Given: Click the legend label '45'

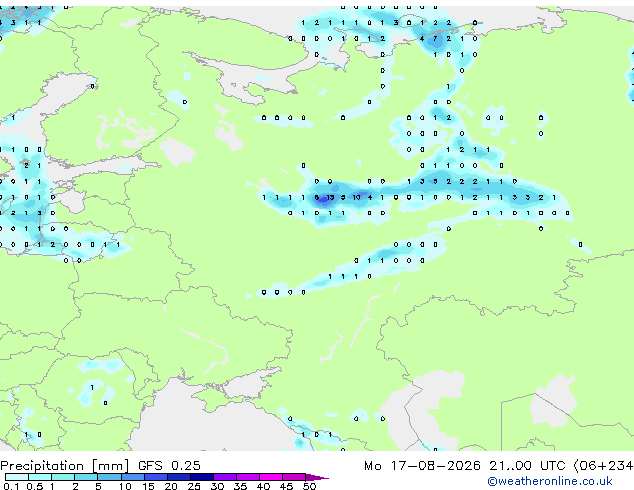Looking at the screenshot, I should [x=286, y=486].
